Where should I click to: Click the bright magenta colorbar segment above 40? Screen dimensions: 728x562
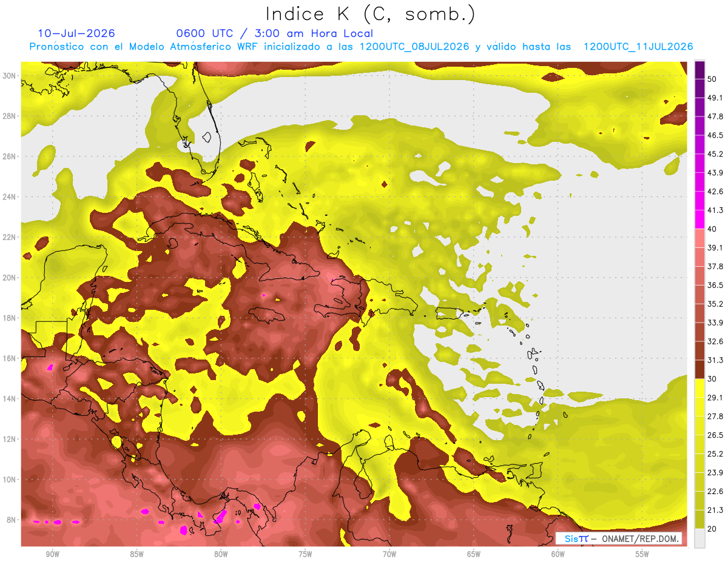pyautogui.click(x=699, y=219)
